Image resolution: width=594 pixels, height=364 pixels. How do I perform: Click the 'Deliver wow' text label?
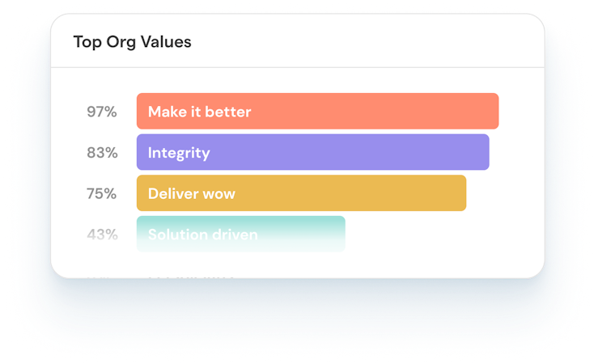click(x=192, y=193)
